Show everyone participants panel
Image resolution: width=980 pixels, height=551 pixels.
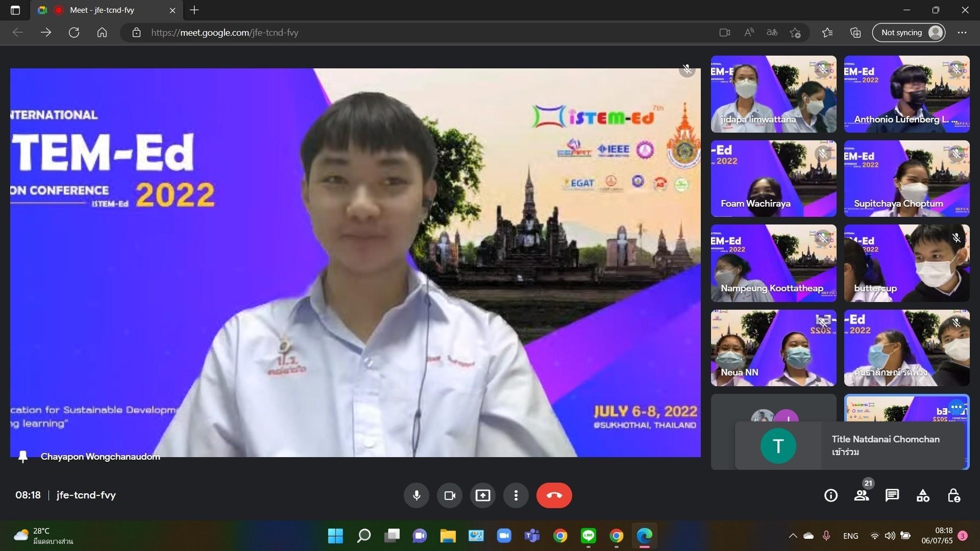coord(862,495)
